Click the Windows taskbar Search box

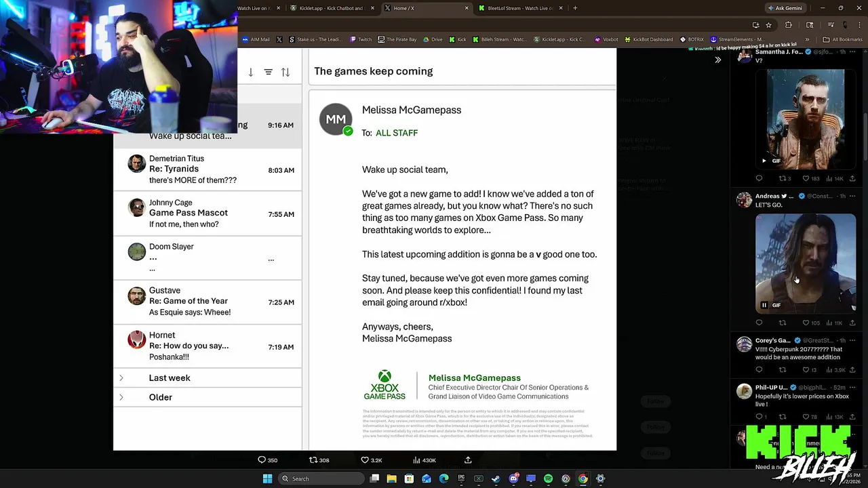point(322,479)
